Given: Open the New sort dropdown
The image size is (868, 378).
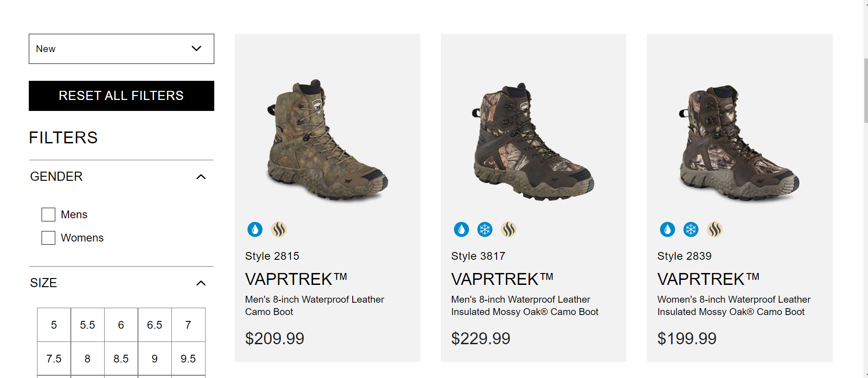Looking at the screenshot, I should pyautogui.click(x=121, y=49).
